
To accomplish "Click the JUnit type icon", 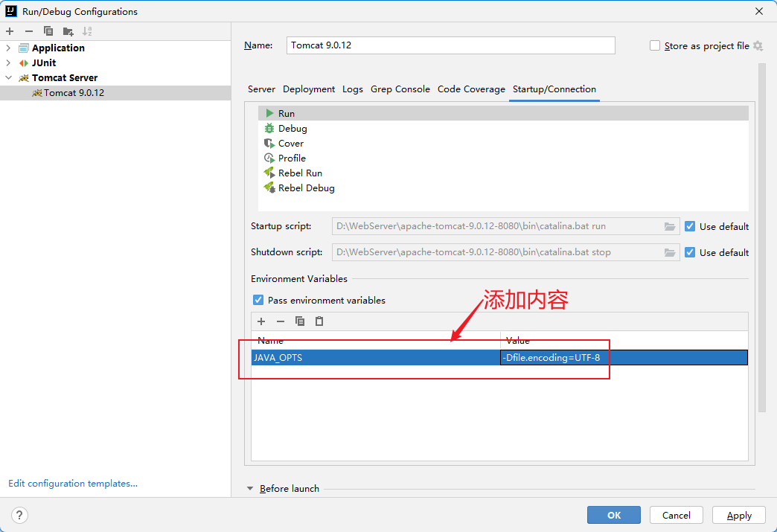I will click(x=23, y=63).
